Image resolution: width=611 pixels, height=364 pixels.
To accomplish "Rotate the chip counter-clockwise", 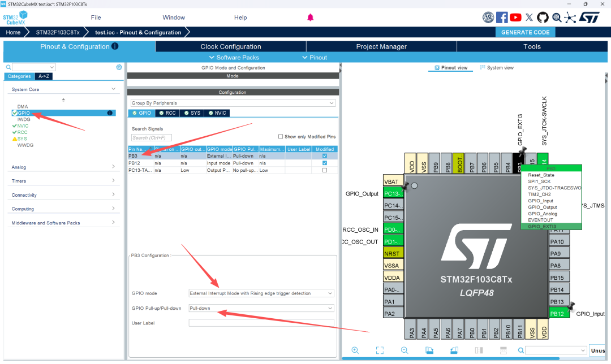I will tap(454, 350).
